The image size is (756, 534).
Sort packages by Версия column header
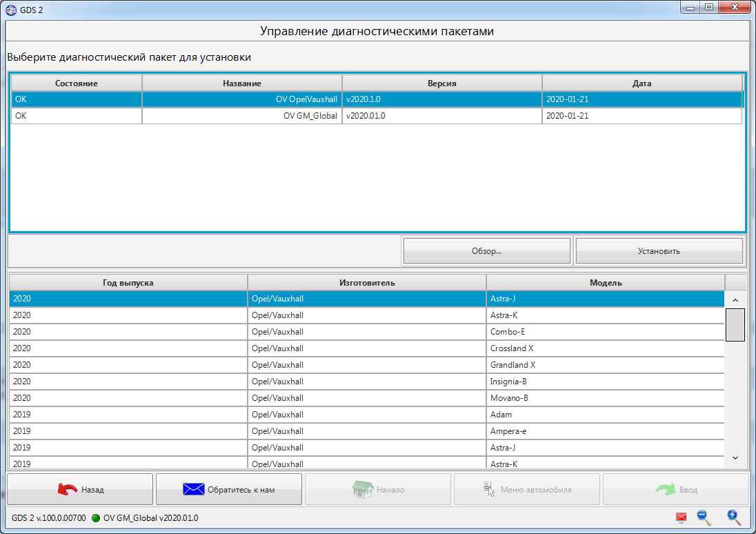pos(442,83)
